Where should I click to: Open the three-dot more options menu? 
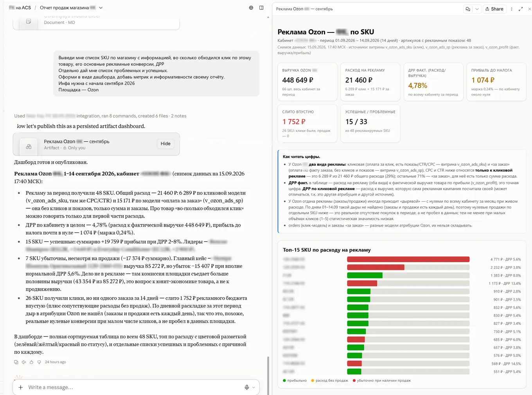[512, 9]
